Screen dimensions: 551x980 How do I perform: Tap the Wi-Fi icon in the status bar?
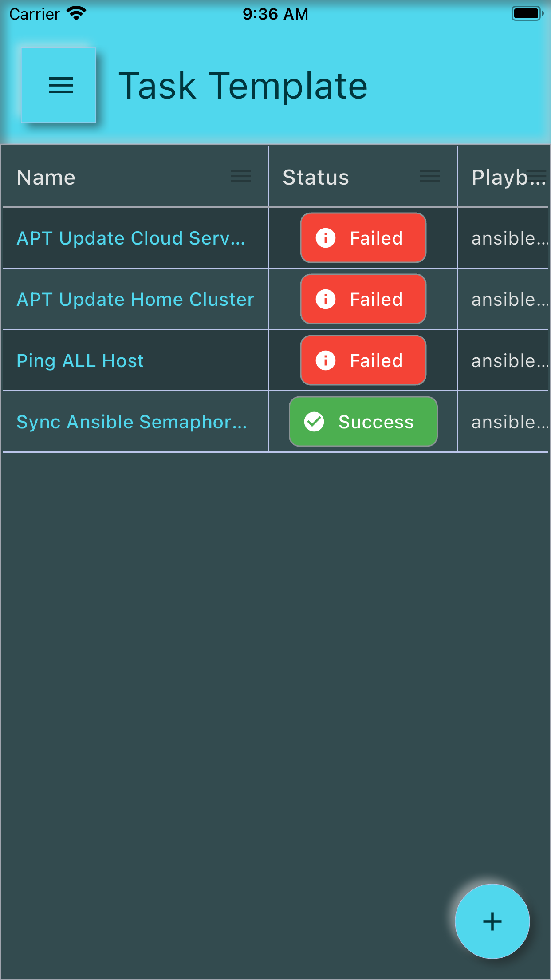[x=76, y=13]
